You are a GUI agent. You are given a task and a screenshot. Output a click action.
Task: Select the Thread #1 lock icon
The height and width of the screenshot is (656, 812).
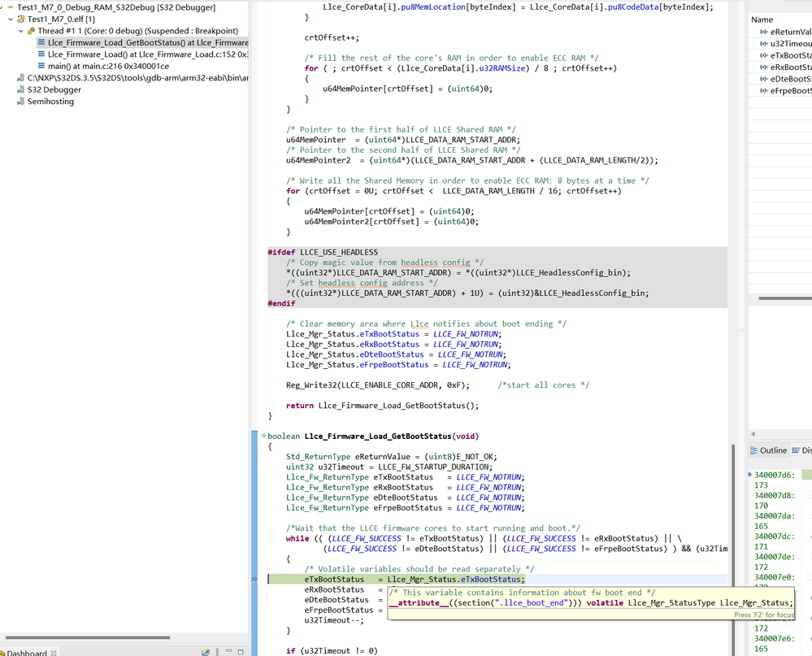(30, 30)
